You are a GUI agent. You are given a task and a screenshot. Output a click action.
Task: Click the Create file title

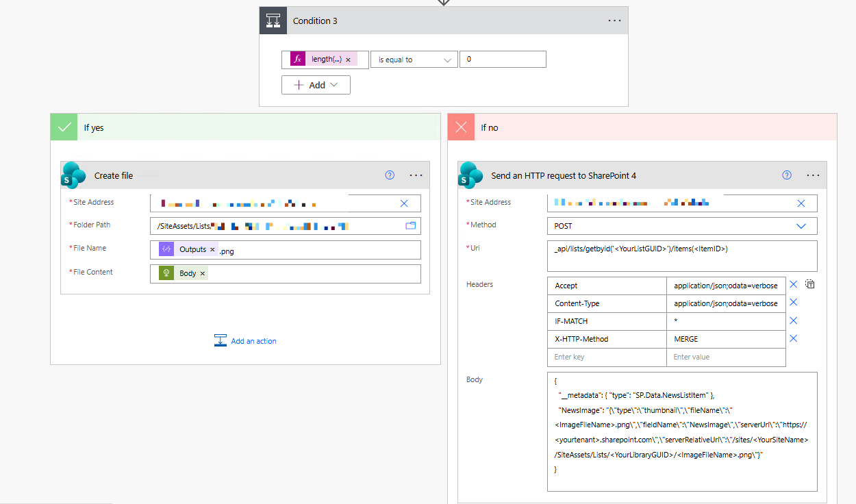click(x=114, y=175)
